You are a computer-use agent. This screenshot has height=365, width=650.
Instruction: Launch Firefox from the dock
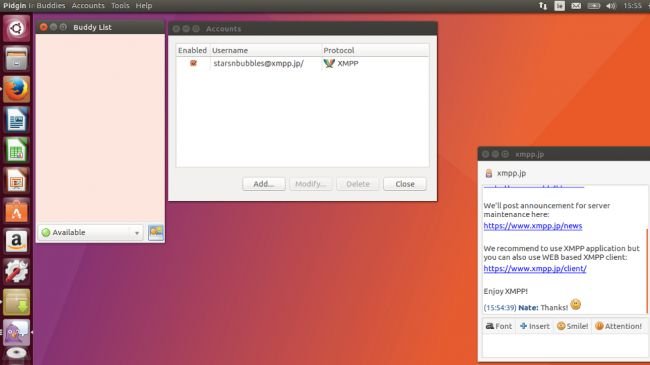coord(17,89)
